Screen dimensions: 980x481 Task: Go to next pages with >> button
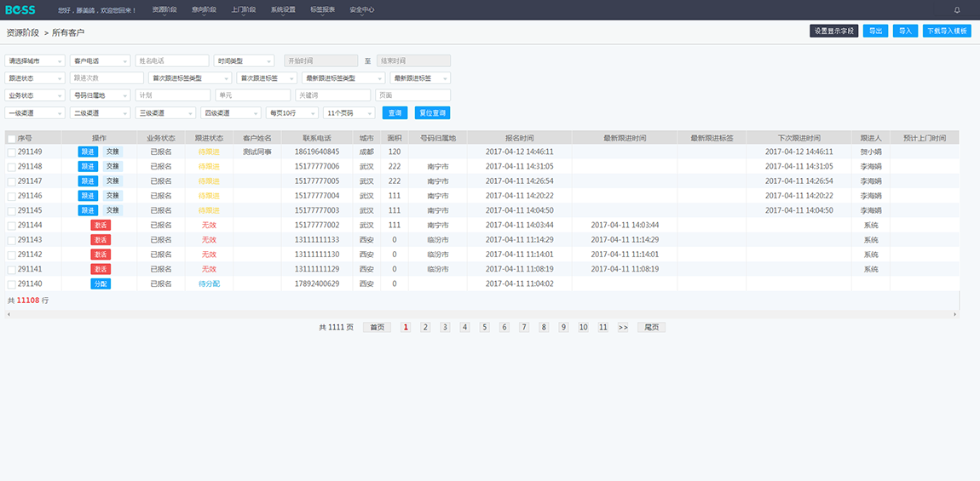click(x=623, y=327)
